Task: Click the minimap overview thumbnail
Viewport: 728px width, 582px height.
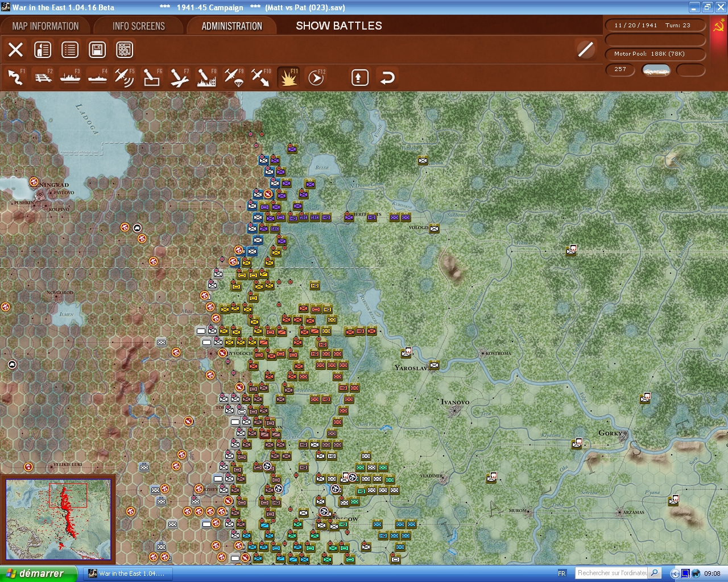Action: (x=58, y=519)
